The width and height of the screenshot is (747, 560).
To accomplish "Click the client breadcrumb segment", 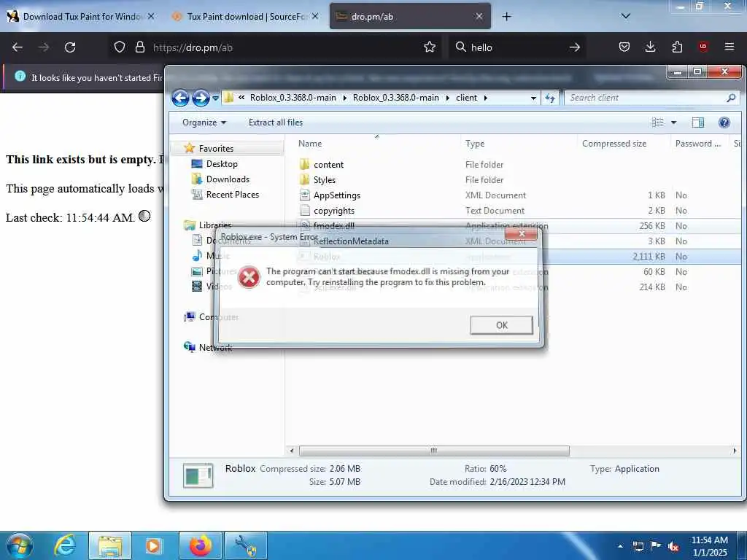I will point(466,98).
